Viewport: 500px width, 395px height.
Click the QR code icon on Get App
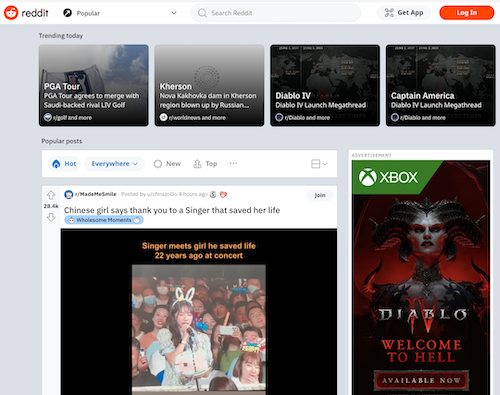coord(389,13)
